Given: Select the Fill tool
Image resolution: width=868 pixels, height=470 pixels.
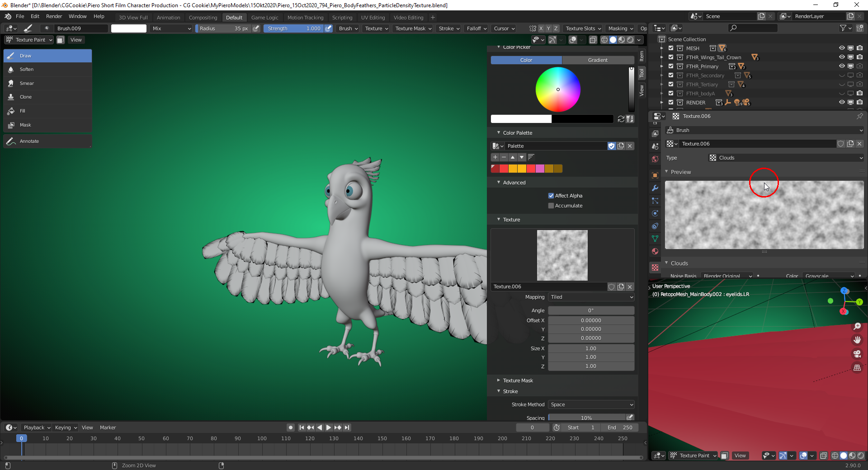Looking at the screenshot, I should pos(47,111).
